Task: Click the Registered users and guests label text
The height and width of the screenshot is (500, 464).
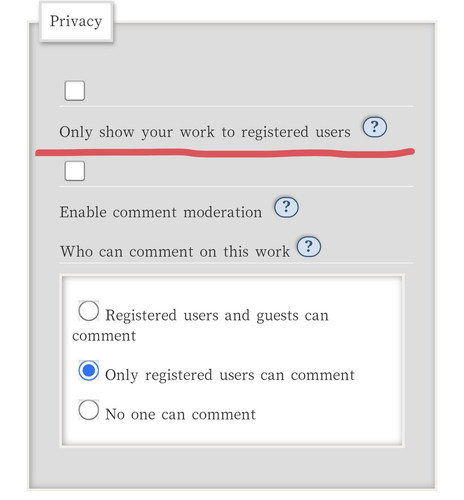Action: pyautogui.click(x=200, y=325)
